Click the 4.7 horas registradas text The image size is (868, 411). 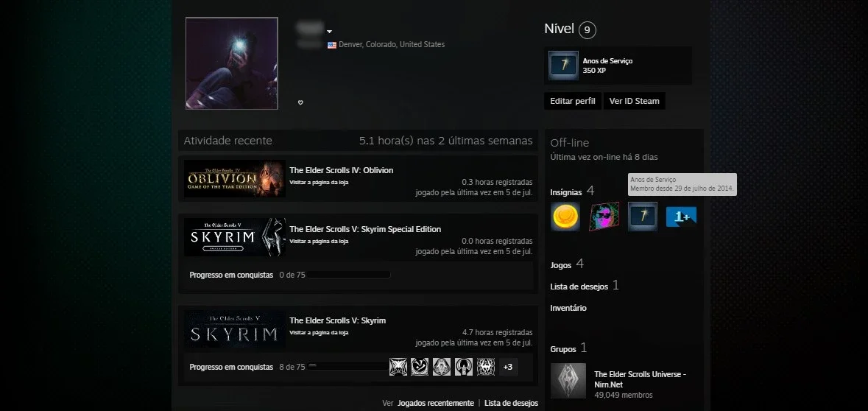[497, 333]
